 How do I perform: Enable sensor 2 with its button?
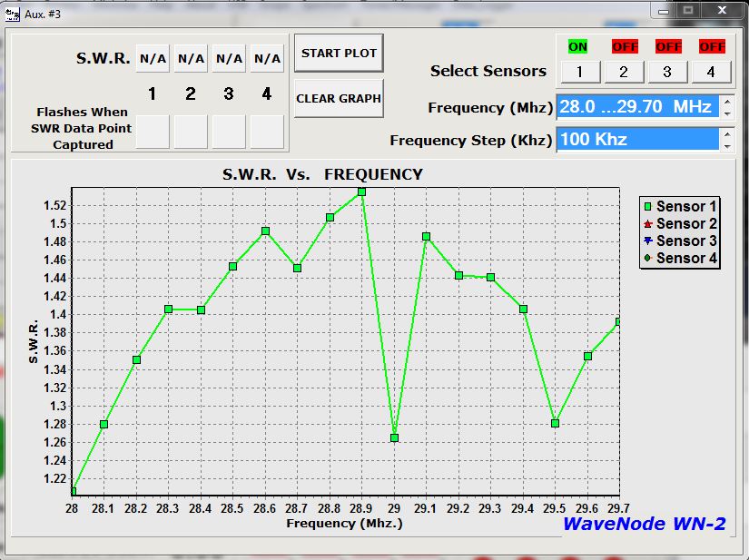(x=624, y=71)
